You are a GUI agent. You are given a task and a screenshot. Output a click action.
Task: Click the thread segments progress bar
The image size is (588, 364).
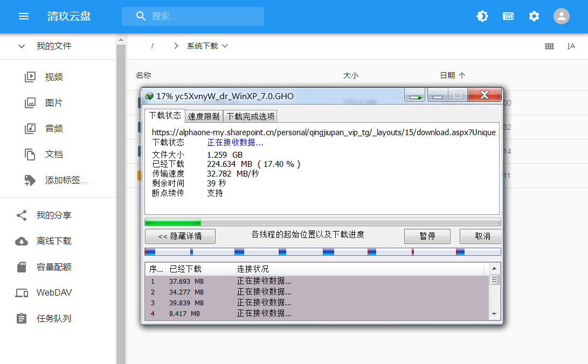[x=322, y=251]
